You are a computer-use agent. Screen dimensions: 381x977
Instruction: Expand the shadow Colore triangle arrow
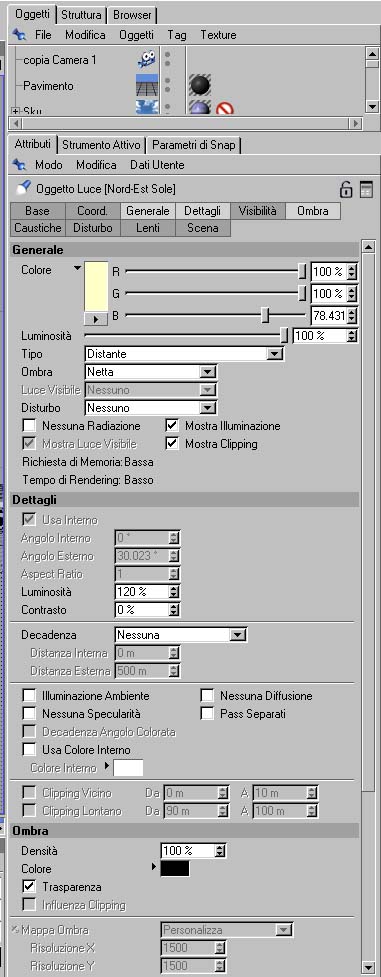[x=154, y=867]
